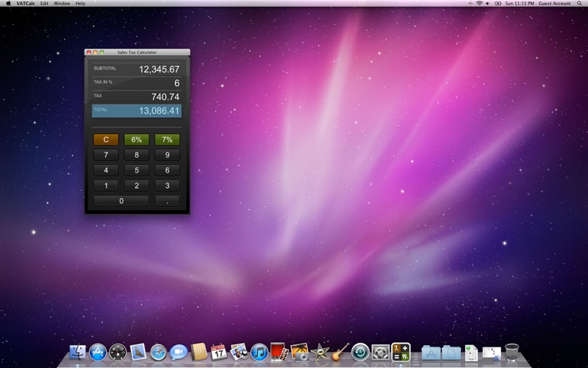The height and width of the screenshot is (368, 588).
Task: Open Time Machine from the Dock
Action: (360, 353)
